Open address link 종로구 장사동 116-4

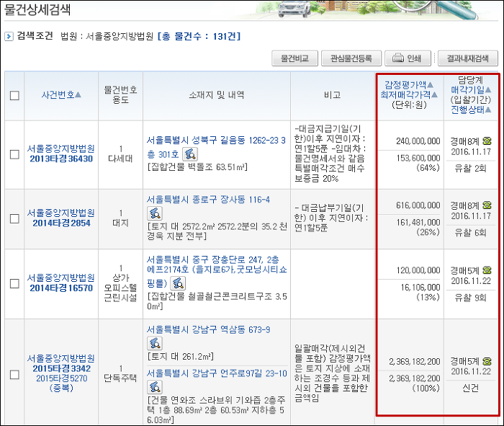(x=208, y=200)
